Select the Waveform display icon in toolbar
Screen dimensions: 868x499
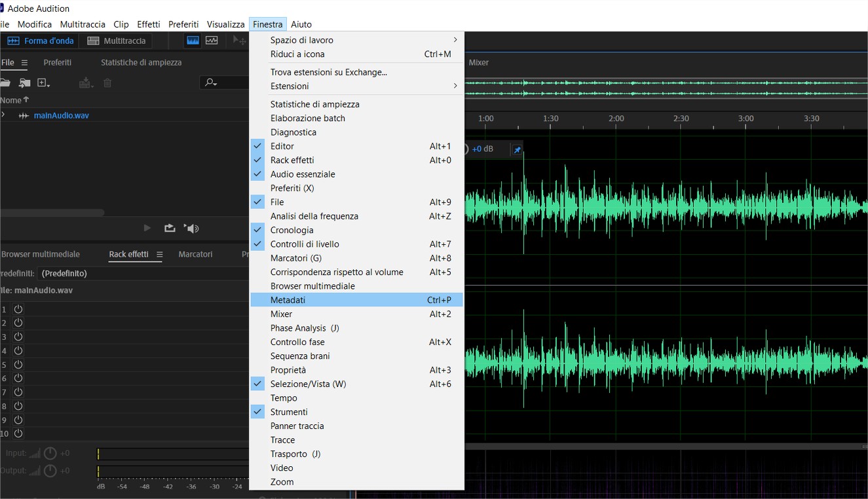coord(192,40)
